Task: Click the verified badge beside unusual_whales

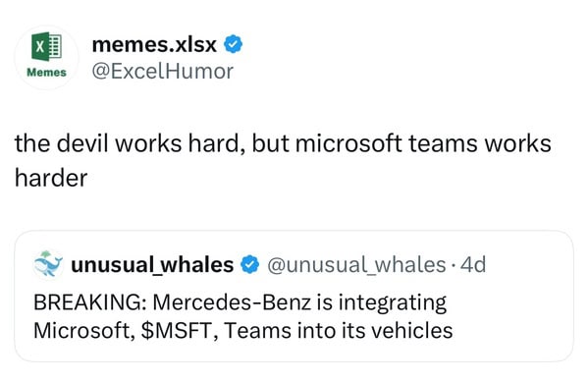Action: [x=249, y=265]
